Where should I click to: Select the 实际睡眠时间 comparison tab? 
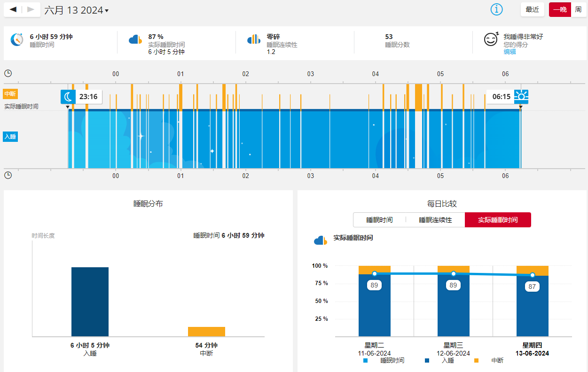(x=498, y=220)
